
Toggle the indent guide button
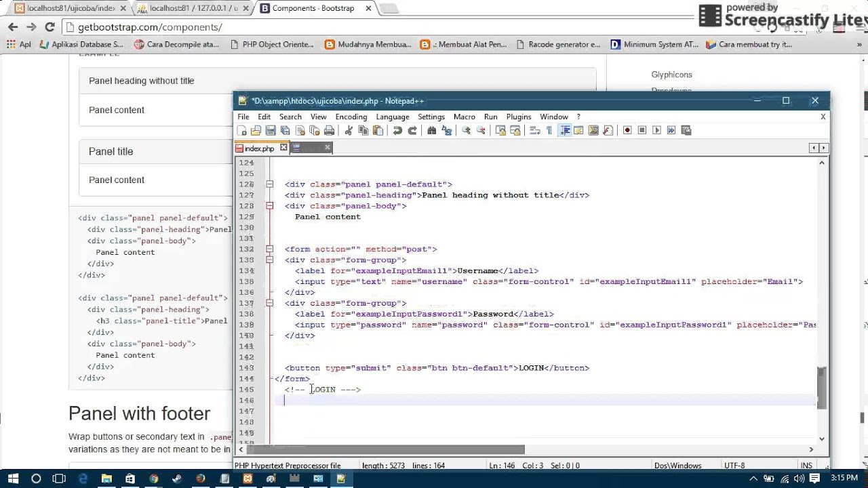[x=564, y=130]
